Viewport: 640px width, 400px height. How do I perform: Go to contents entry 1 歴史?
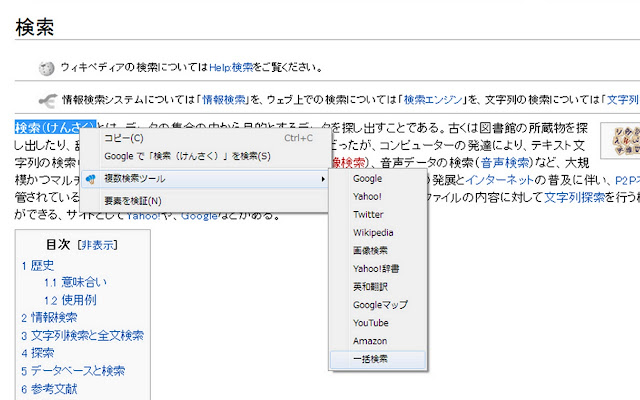coord(38,266)
